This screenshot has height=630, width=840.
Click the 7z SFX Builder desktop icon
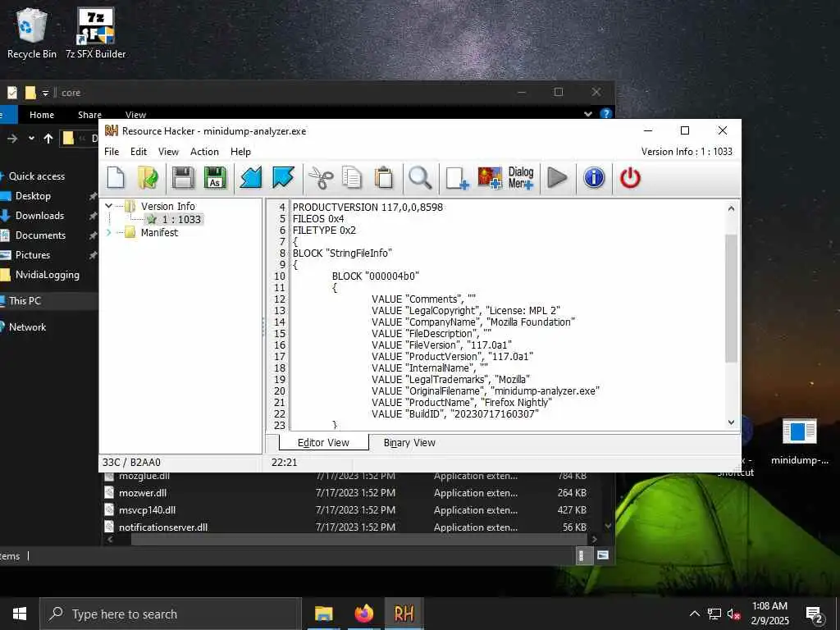pyautogui.click(x=95, y=33)
